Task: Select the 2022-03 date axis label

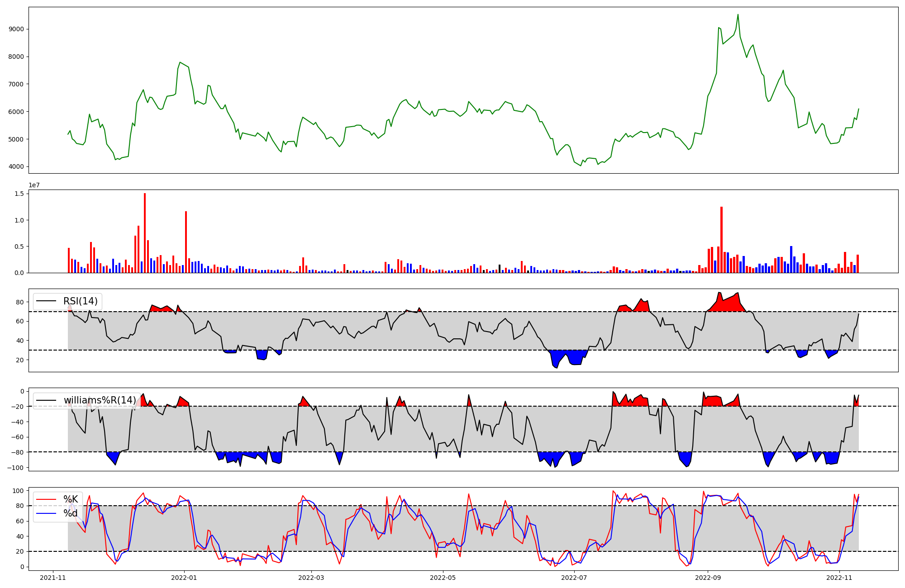Action: 311,578
